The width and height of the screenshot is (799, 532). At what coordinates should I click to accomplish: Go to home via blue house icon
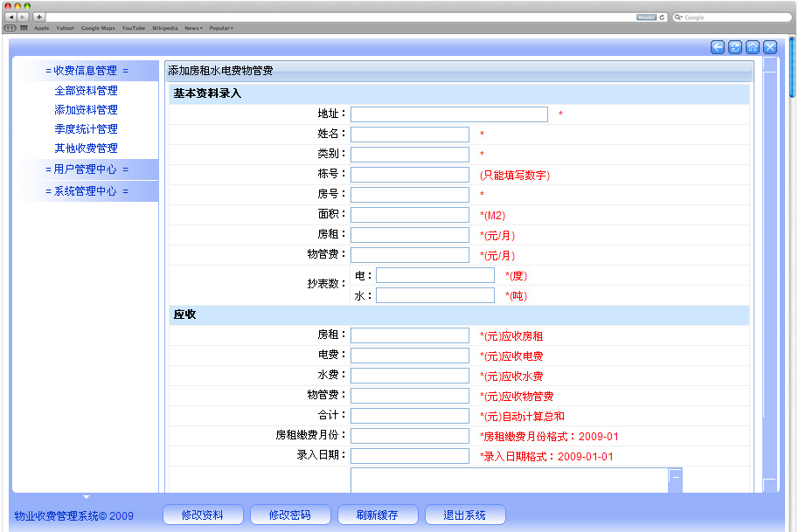753,47
